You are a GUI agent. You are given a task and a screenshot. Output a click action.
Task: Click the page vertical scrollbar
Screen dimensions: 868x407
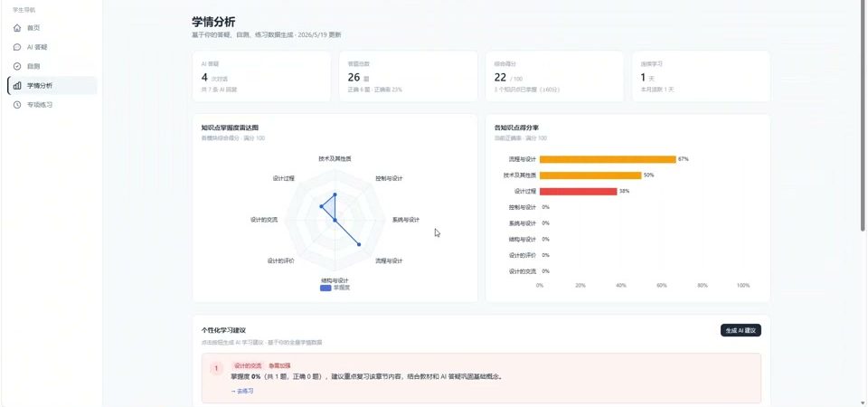tap(863, 117)
